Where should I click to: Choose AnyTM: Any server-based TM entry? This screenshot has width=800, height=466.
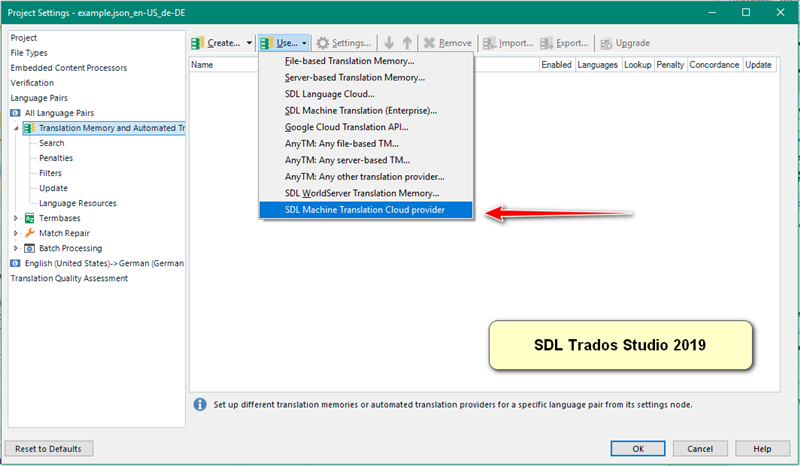click(x=366, y=160)
